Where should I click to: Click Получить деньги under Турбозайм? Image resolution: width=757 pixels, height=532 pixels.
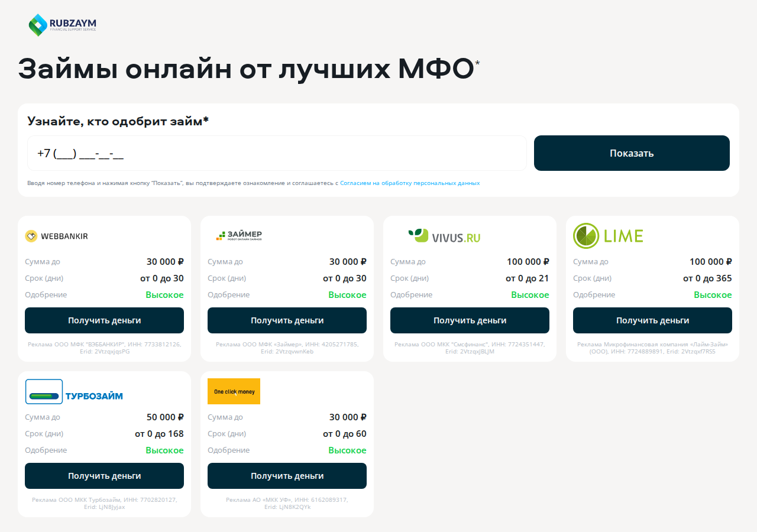104,476
